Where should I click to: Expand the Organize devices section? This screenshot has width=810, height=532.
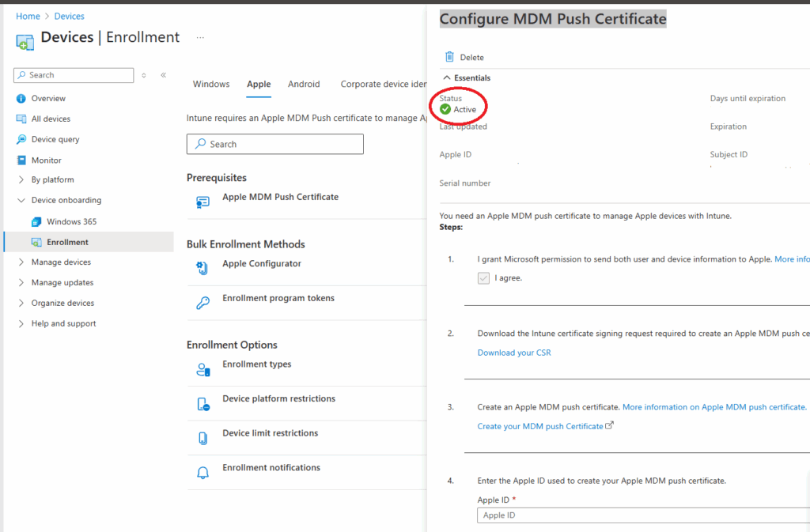tap(21, 303)
